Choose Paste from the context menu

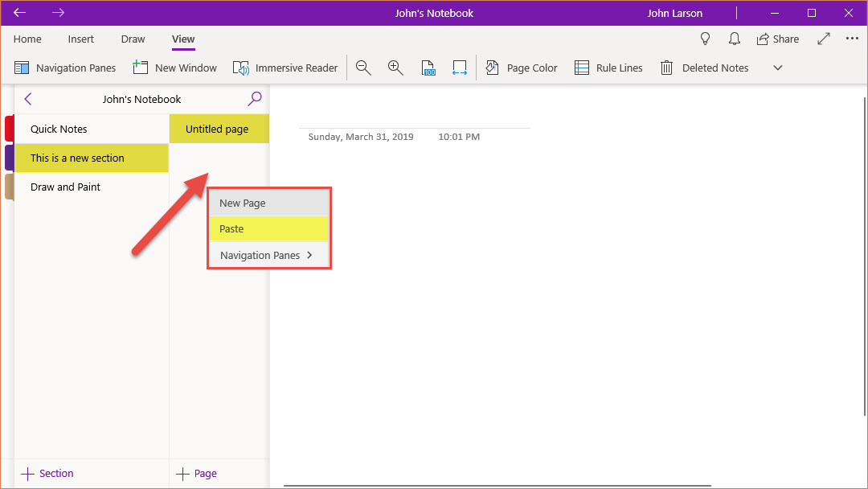click(268, 229)
